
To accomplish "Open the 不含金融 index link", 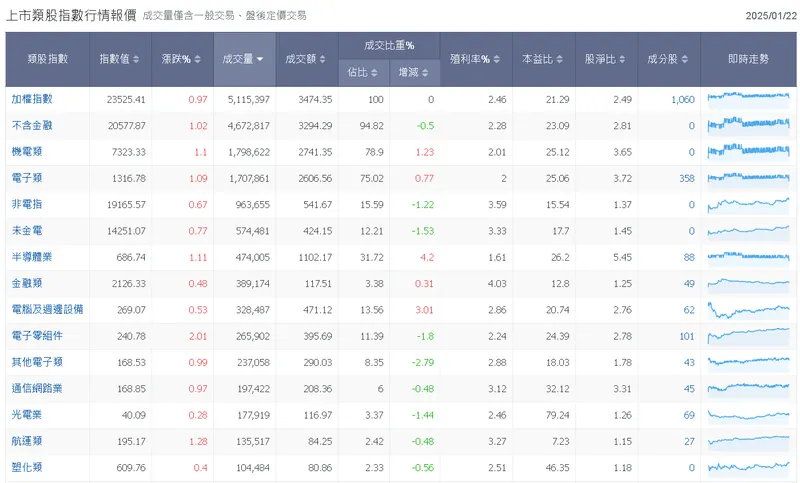I will 32,125.
